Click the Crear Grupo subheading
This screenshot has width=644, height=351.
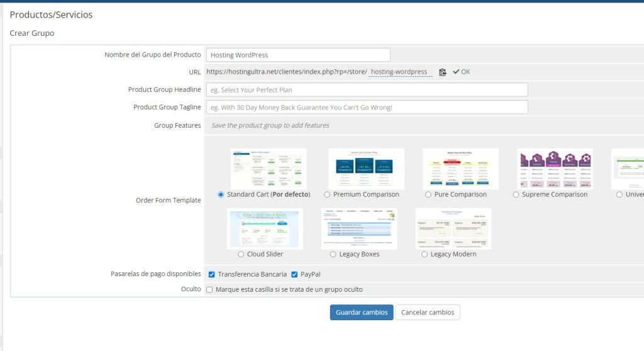(x=32, y=33)
